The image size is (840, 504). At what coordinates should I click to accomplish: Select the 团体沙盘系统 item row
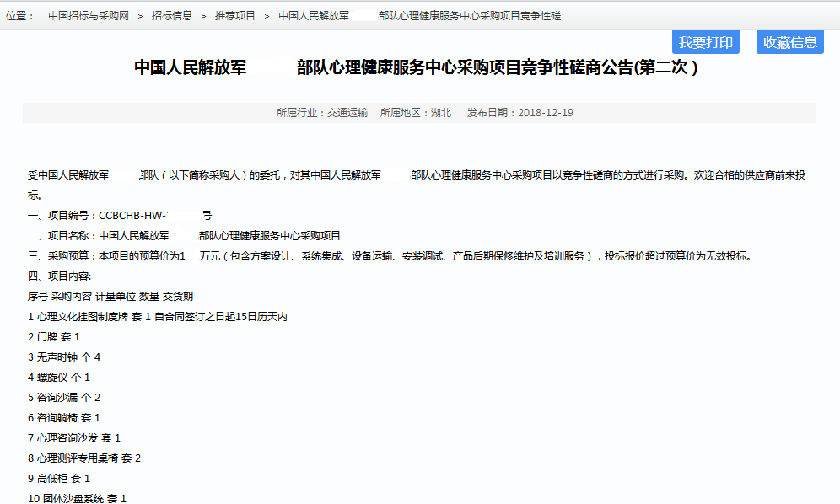(77, 499)
